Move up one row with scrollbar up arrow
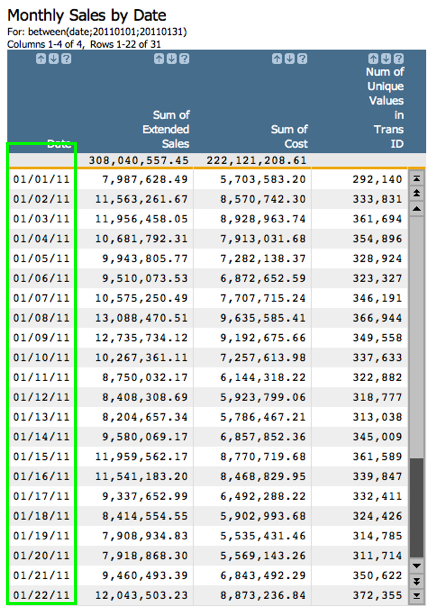 (417, 208)
